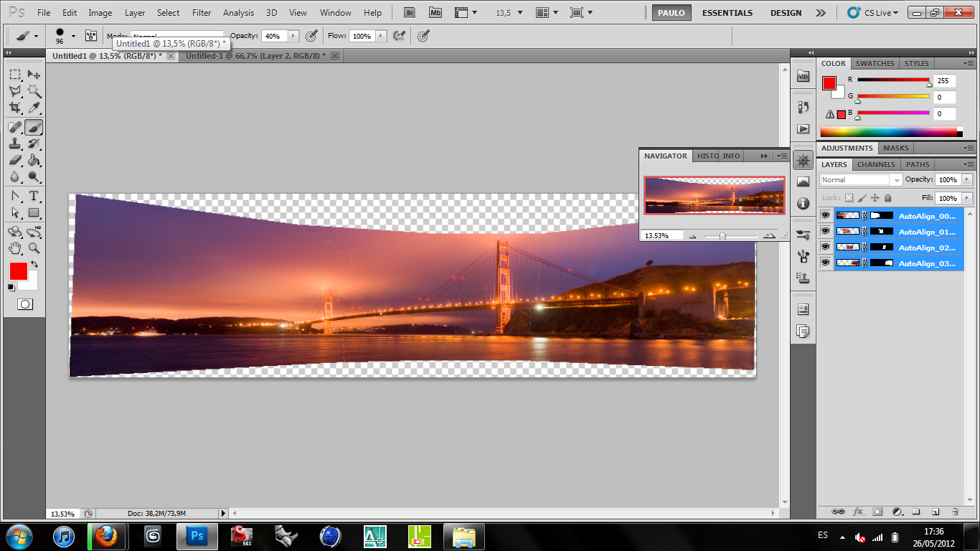Switch to the ESSENTIALS workspace
980x551 pixels.
coord(727,13)
